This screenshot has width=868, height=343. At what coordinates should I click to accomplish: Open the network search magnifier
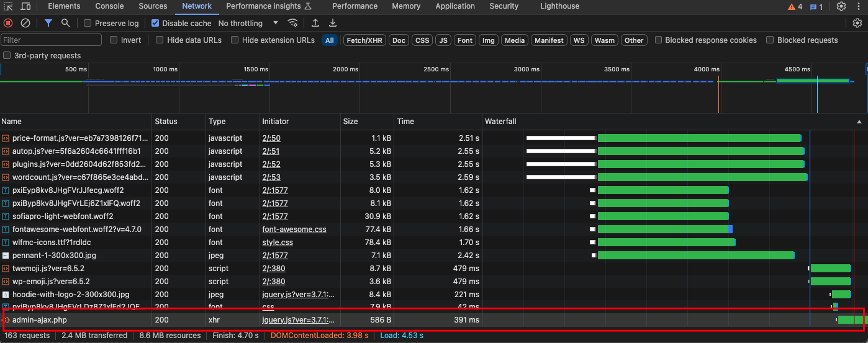[66, 23]
